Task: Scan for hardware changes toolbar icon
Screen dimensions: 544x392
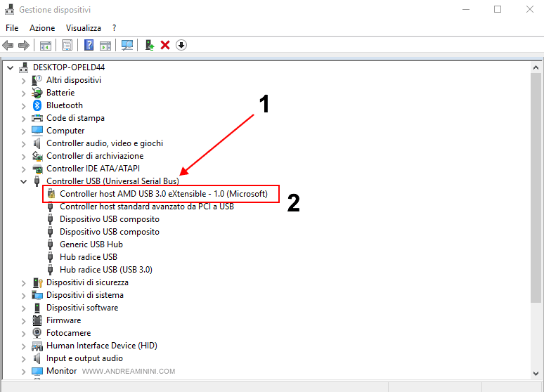Action: click(x=127, y=45)
